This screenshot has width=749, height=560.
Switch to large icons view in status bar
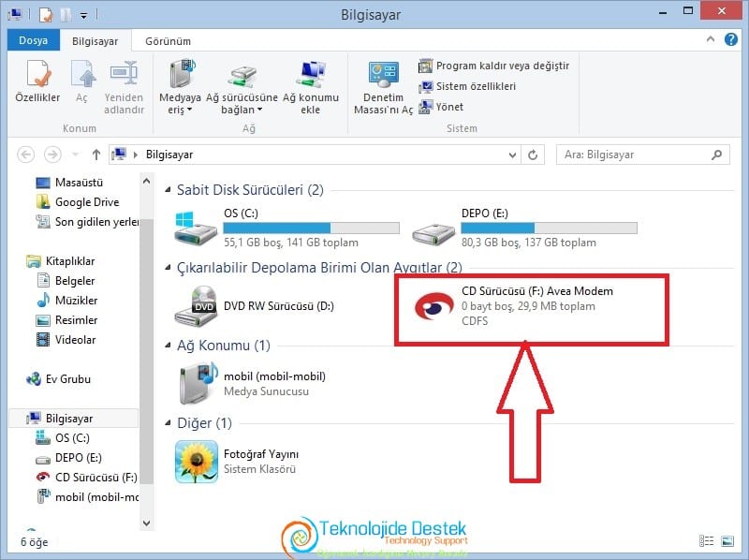coord(727,541)
